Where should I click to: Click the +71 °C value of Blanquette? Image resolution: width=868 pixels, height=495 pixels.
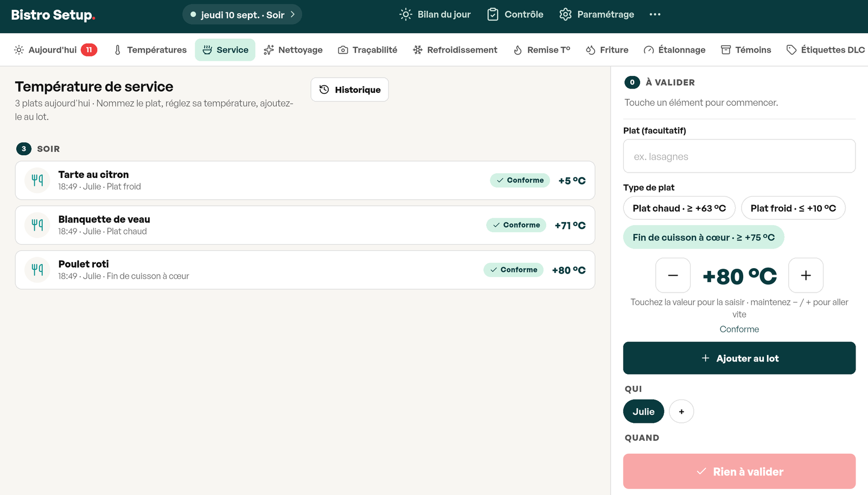click(x=570, y=225)
